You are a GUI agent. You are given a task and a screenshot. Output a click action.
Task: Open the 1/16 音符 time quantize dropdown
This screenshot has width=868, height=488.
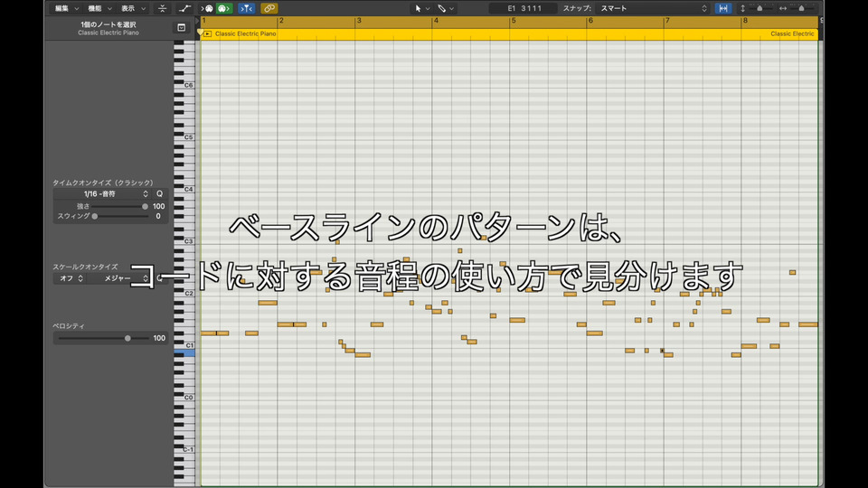pos(103,193)
